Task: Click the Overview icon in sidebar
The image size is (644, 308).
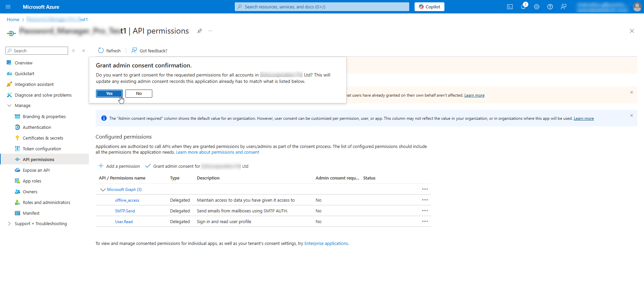Action: (x=9, y=63)
